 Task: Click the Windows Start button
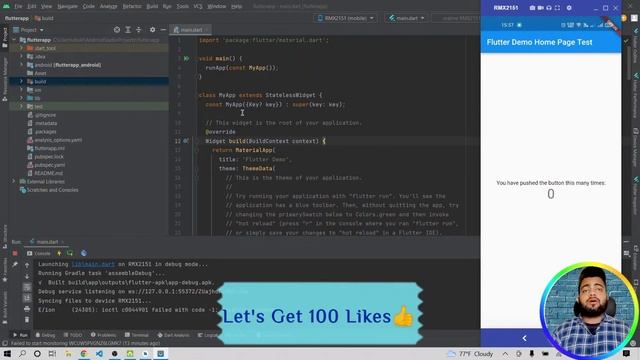coord(7,353)
